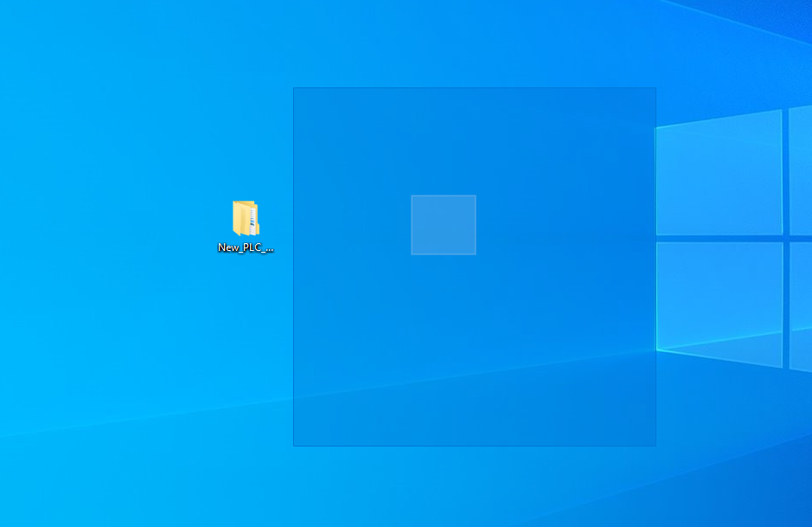The width and height of the screenshot is (812, 527).
Task: Click inside the translucent panel right of the small square
Action: click(562, 225)
